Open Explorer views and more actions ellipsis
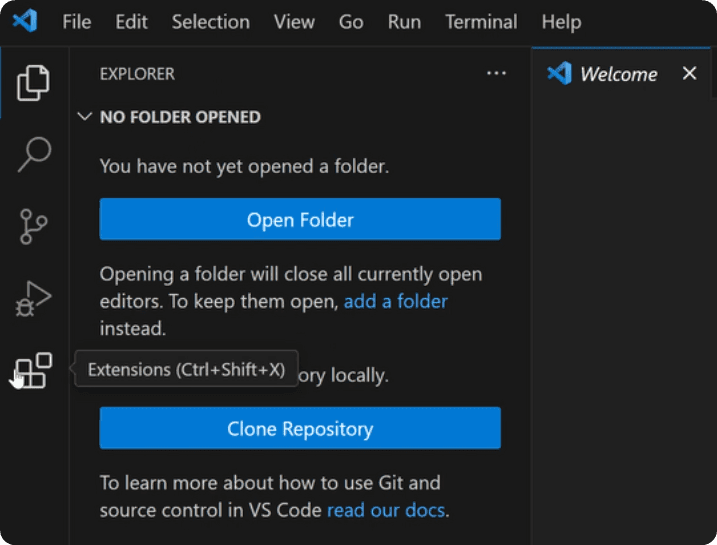717x545 pixels. coord(496,73)
